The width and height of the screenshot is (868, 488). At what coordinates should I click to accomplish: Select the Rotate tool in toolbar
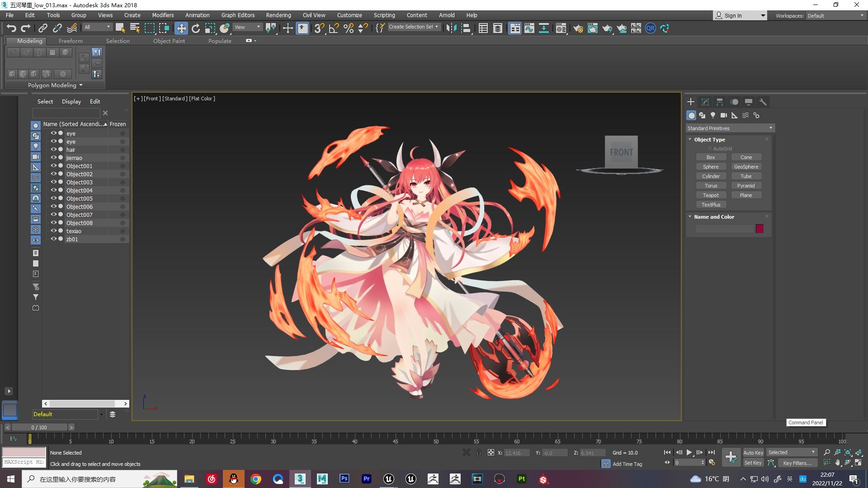pyautogui.click(x=196, y=28)
